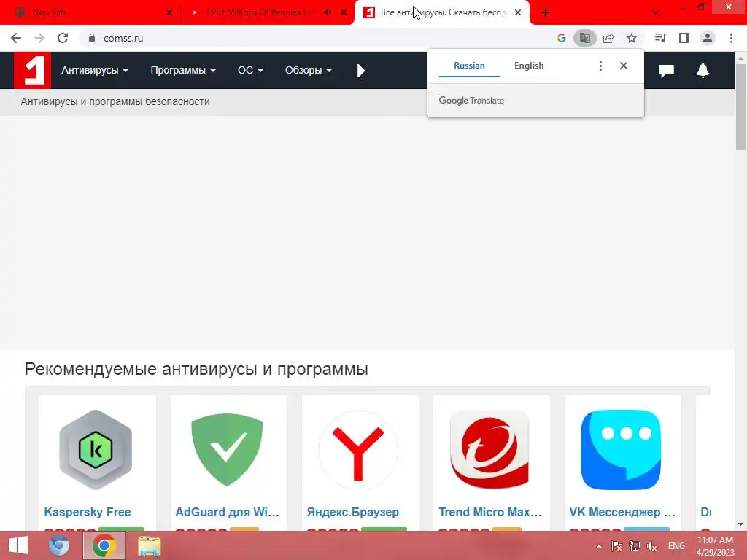Screen dimensions: 747x560
Task: Click the browser back arrow
Action: (x=16, y=38)
